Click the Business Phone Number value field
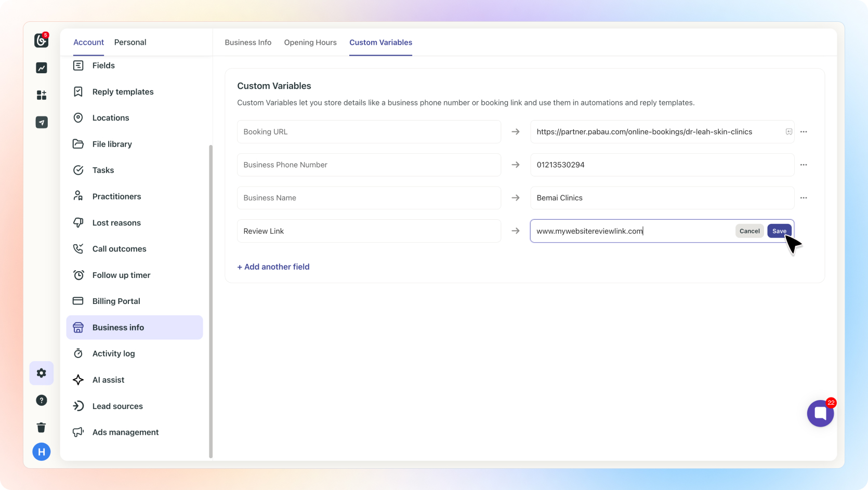 661,165
